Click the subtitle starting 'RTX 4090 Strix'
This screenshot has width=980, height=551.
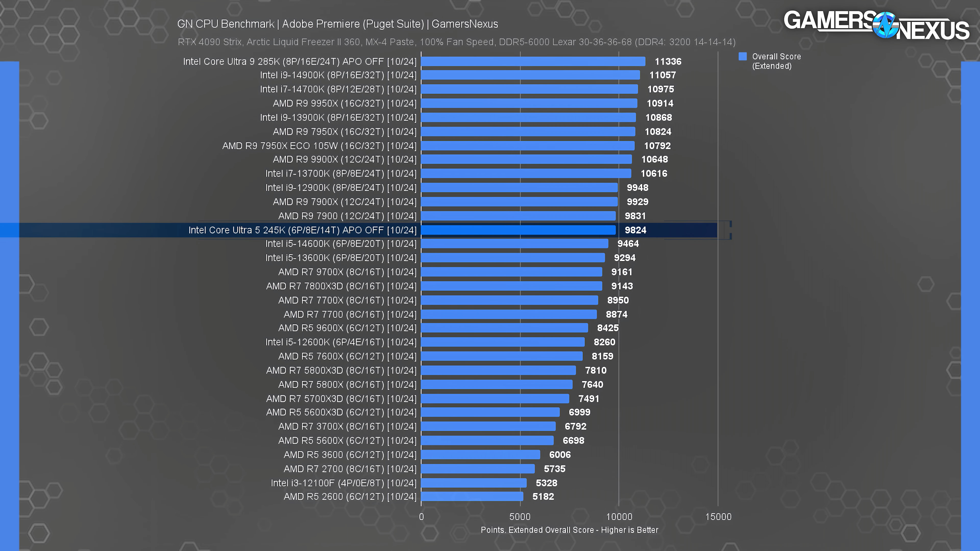pos(457,42)
